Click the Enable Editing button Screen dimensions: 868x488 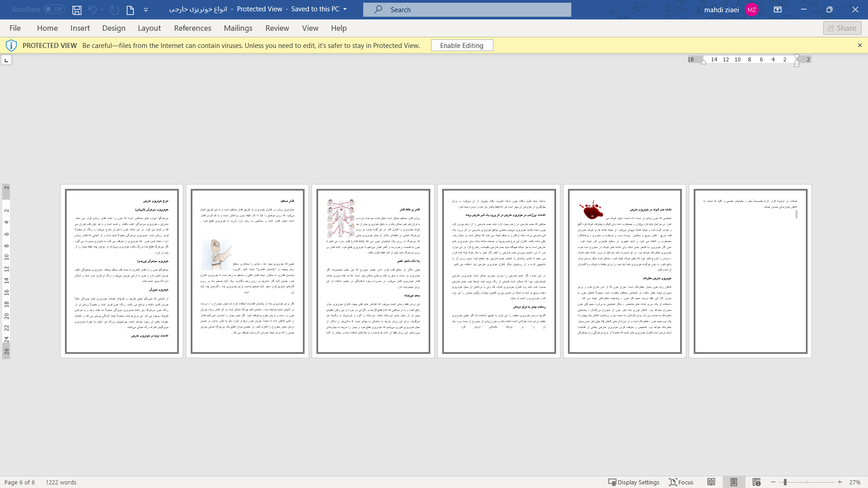click(462, 45)
